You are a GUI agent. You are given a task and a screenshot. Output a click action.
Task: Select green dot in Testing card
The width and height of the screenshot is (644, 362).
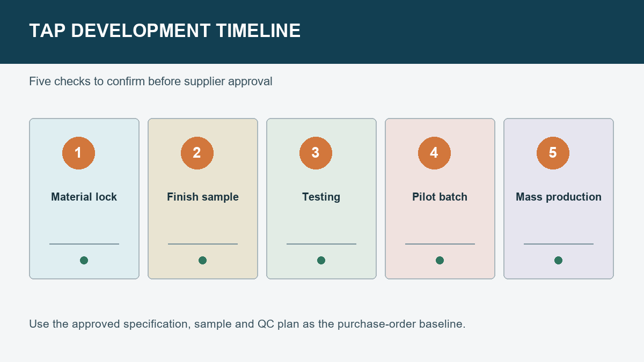click(321, 260)
